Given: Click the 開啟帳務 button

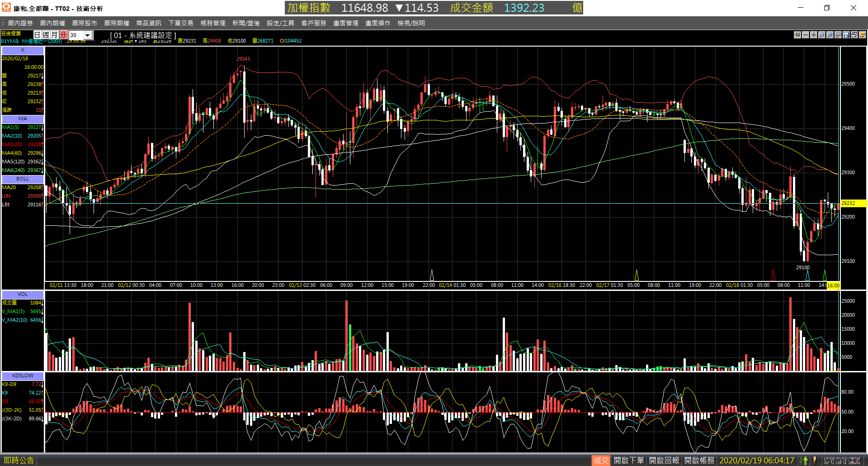Looking at the screenshot, I should pos(699,461).
